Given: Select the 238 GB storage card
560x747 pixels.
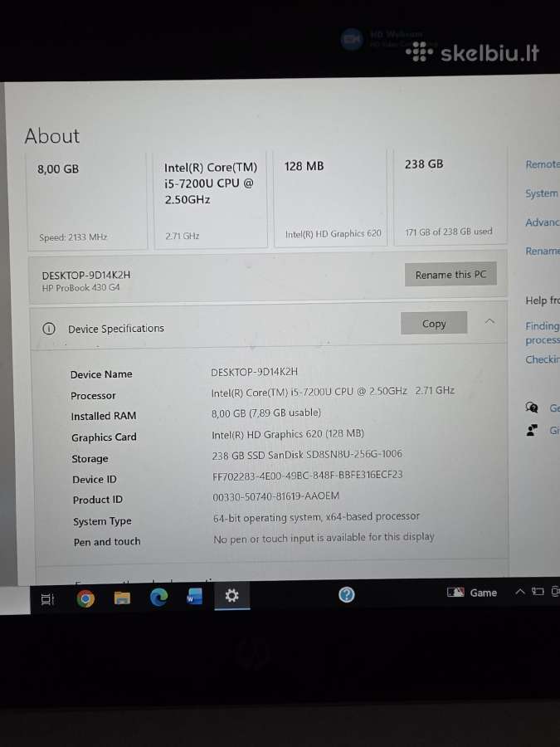Looking at the screenshot, I should click(x=450, y=198).
